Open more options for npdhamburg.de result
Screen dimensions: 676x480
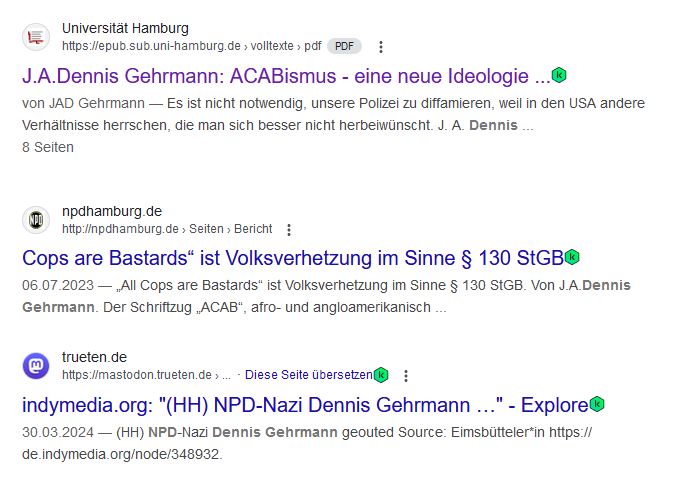[x=290, y=229]
